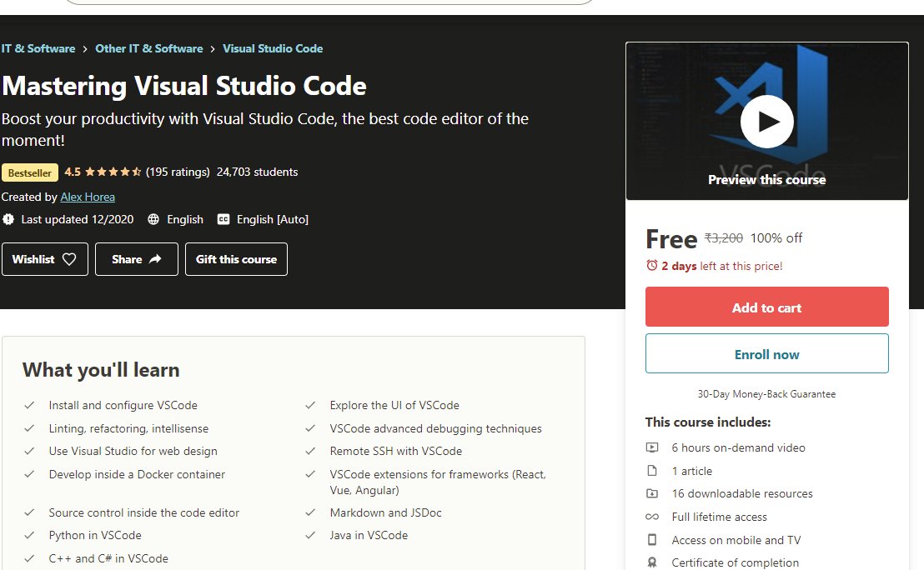Click the mobile icon next to Access on mobile and TV
Screen dimensions: 924x570
click(x=652, y=540)
